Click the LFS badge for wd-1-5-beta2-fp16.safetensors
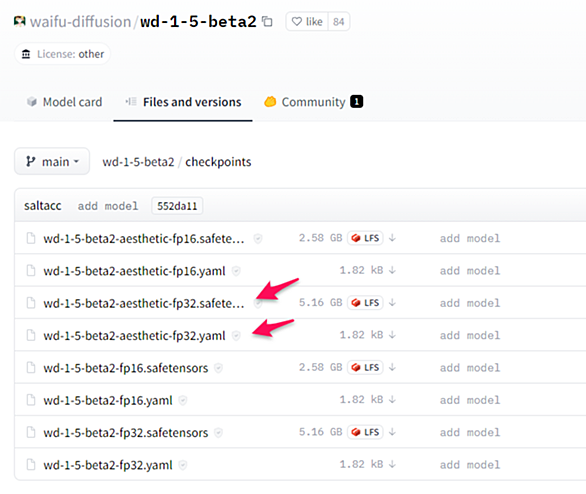This screenshot has height=494, width=586. (x=366, y=367)
